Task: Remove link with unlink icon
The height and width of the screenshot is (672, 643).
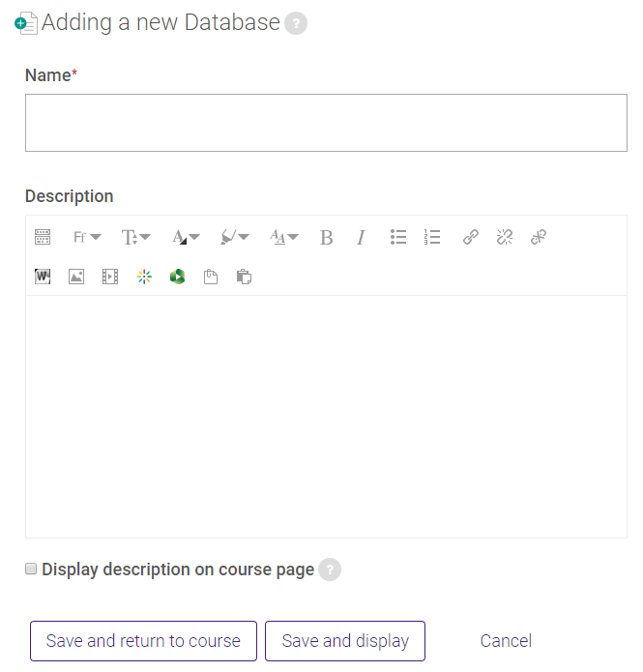Action: [505, 237]
